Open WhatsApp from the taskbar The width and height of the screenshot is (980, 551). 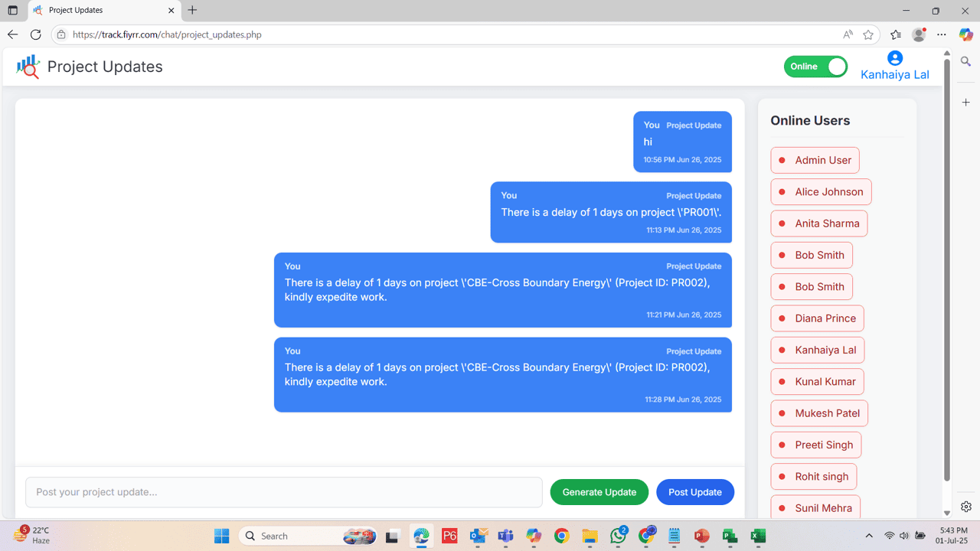pyautogui.click(x=618, y=536)
